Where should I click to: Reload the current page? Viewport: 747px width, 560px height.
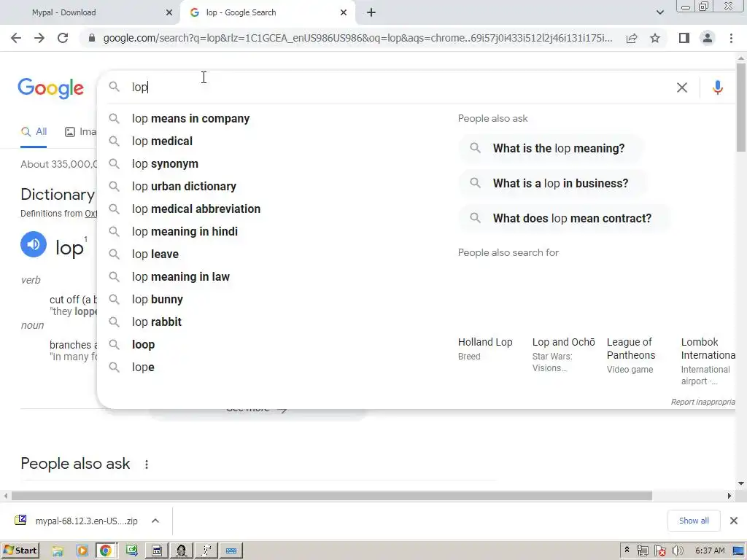tap(63, 38)
